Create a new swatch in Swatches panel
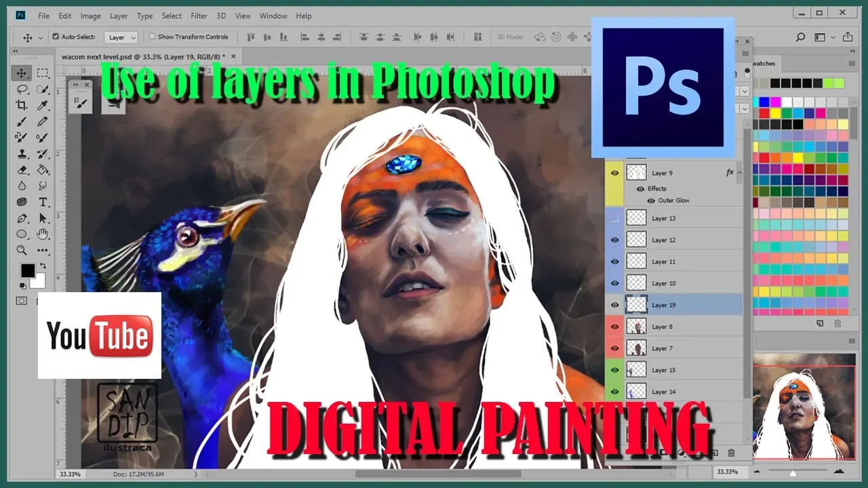 (x=820, y=324)
